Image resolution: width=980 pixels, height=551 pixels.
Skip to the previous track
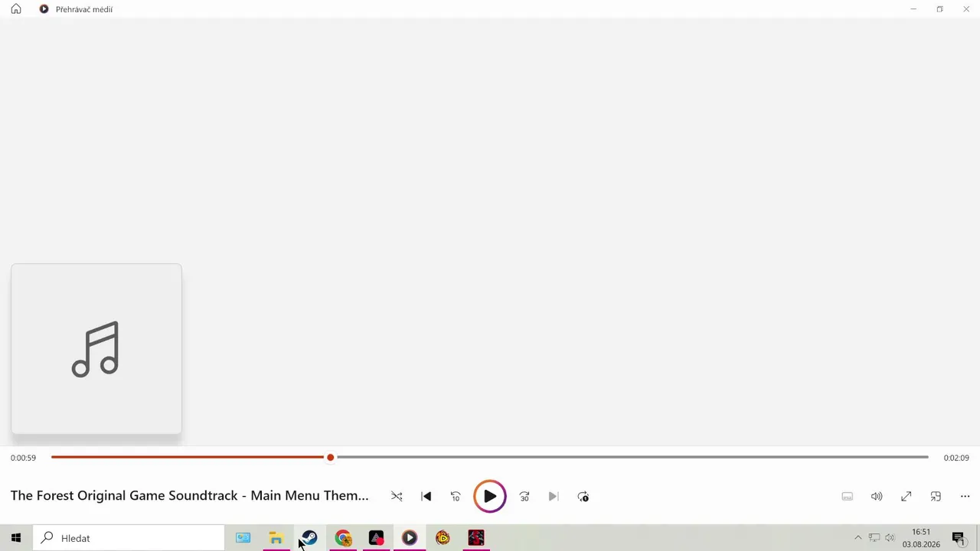[x=426, y=497]
